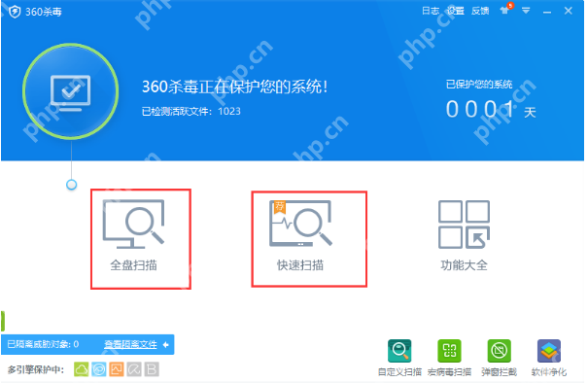
Task: Click the protection status monitor circle
Action: pyautogui.click(x=71, y=91)
